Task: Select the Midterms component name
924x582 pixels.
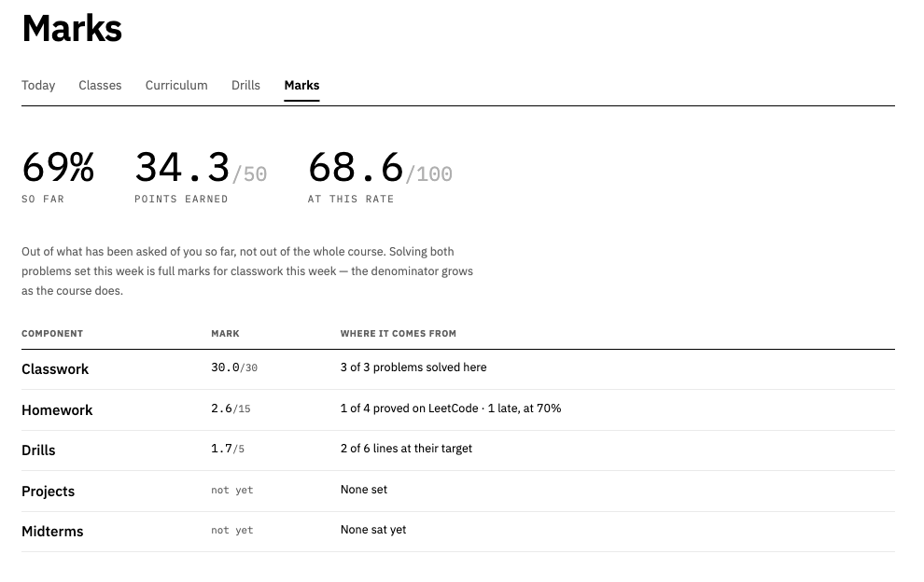Action: tap(52, 532)
